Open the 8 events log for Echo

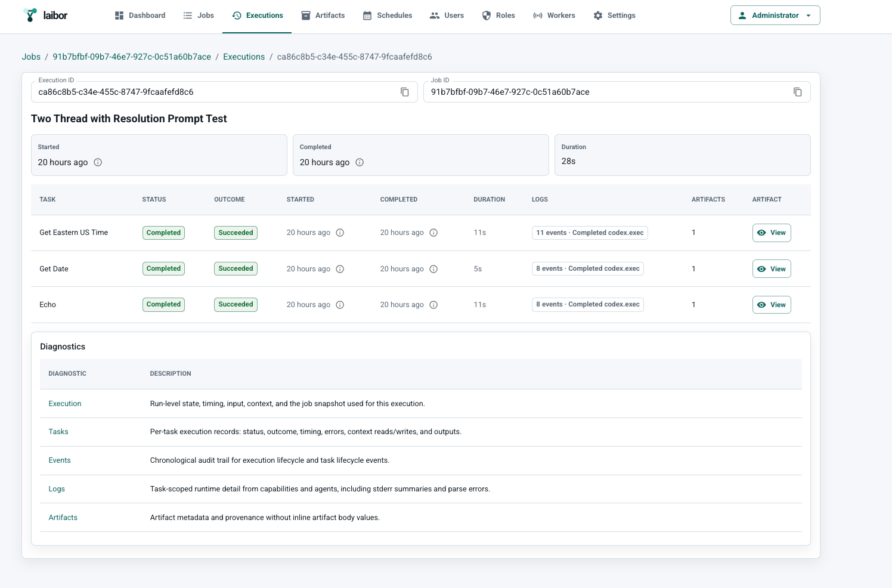click(x=588, y=304)
